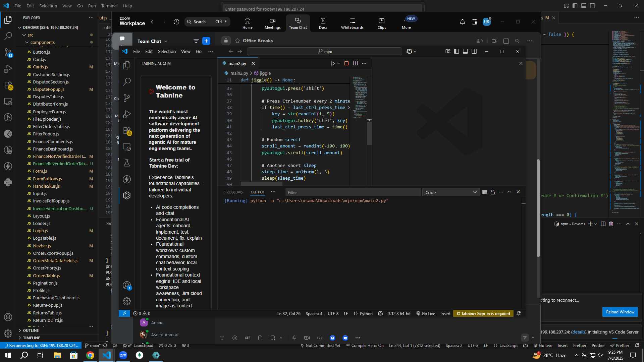Viewport: 644px width, 362px height.
Task: Open Zoom notifications bell
Action: point(462,22)
